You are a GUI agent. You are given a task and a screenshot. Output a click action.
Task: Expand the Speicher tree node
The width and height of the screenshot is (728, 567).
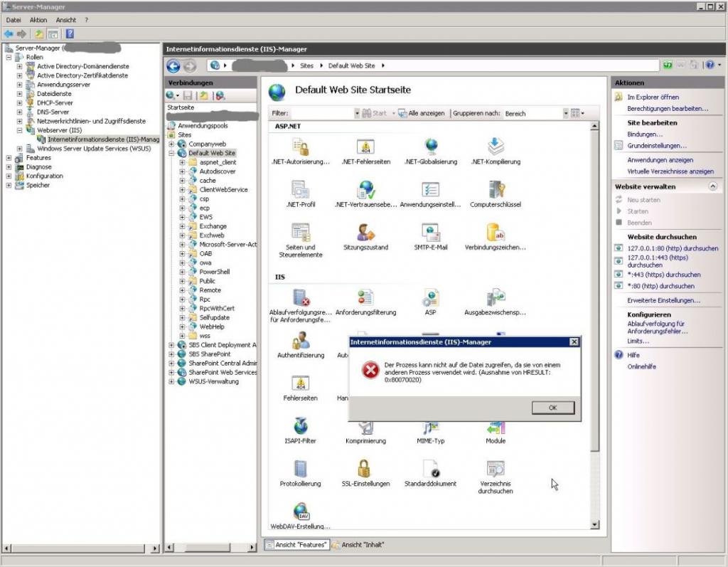(9, 186)
